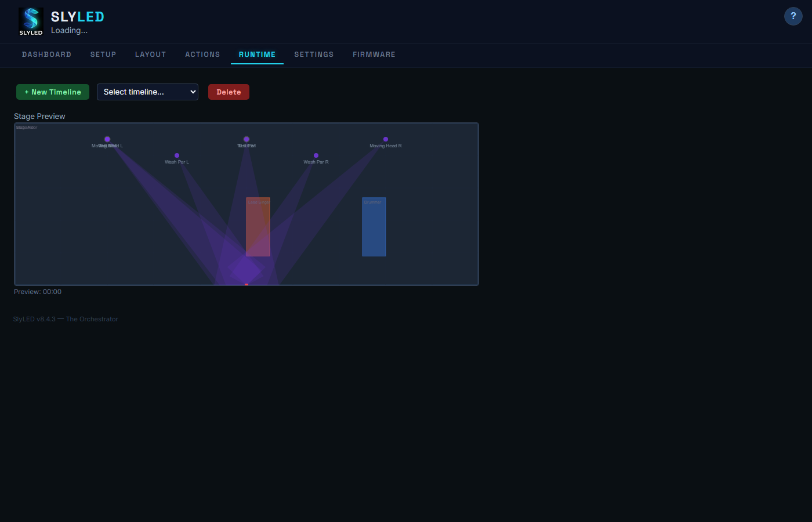This screenshot has height=522, width=812.
Task: Open help via the question mark icon
Action: (x=793, y=16)
